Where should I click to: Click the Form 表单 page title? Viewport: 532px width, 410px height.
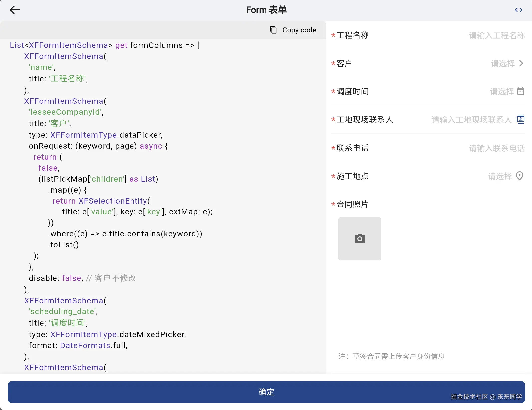pos(266,10)
